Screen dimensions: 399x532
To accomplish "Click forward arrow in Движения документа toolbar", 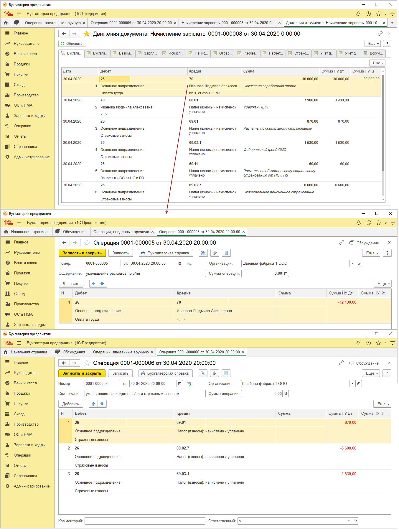I will point(75,34).
